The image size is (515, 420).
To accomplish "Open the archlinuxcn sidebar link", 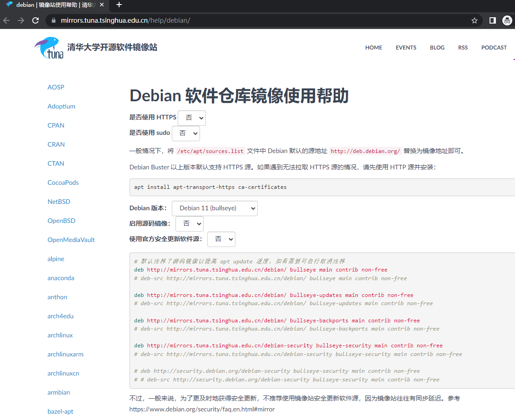I will (x=63, y=373).
